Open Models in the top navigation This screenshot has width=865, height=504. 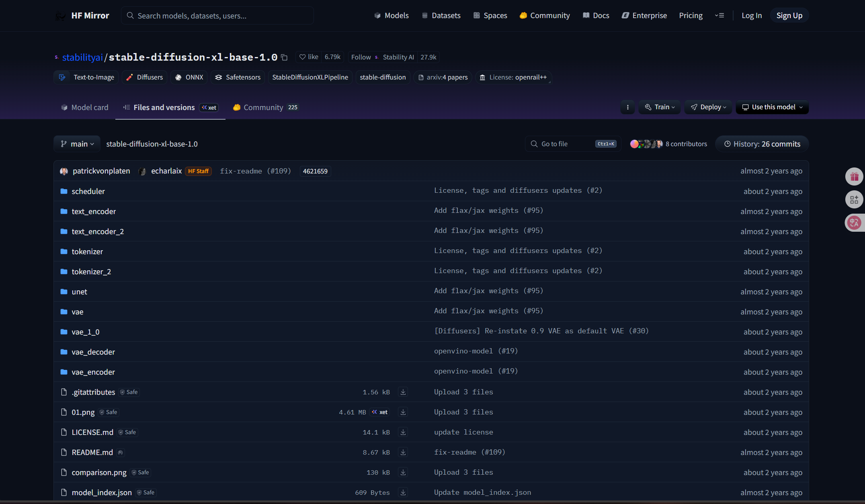point(392,16)
